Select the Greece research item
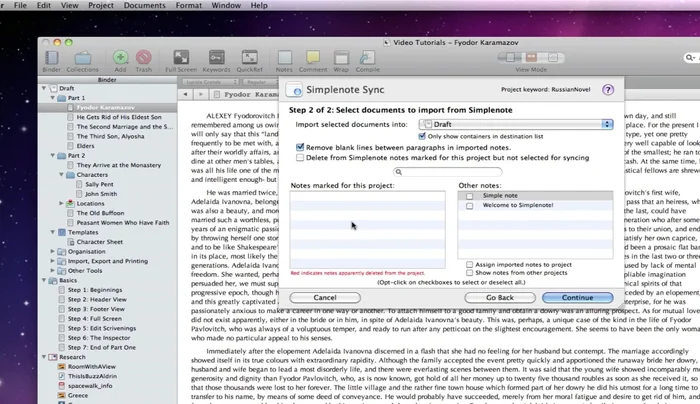Image resolution: width=700 pixels, height=404 pixels. point(78,396)
